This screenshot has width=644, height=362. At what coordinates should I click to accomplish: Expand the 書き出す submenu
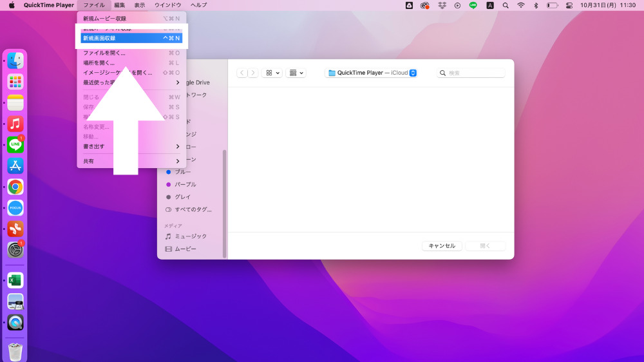(131, 146)
